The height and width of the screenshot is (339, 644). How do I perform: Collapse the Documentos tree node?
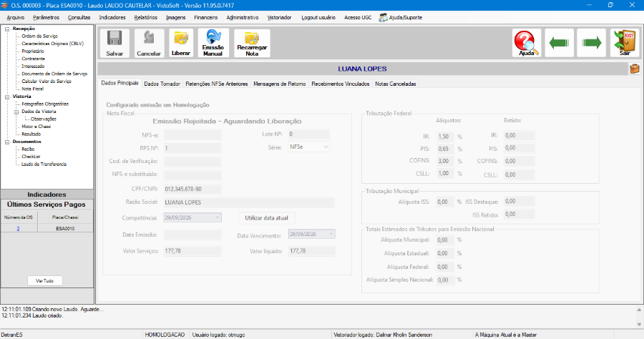click(7, 142)
